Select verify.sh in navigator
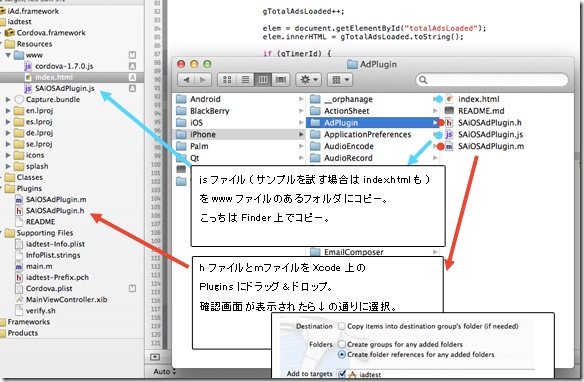Screen dimensions: 584x382 tap(40, 311)
